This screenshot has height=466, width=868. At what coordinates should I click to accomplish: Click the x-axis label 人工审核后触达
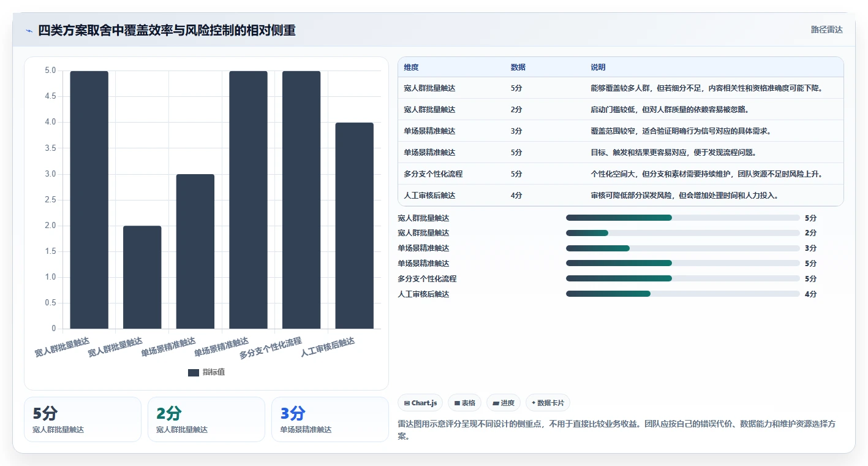pos(328,348)
